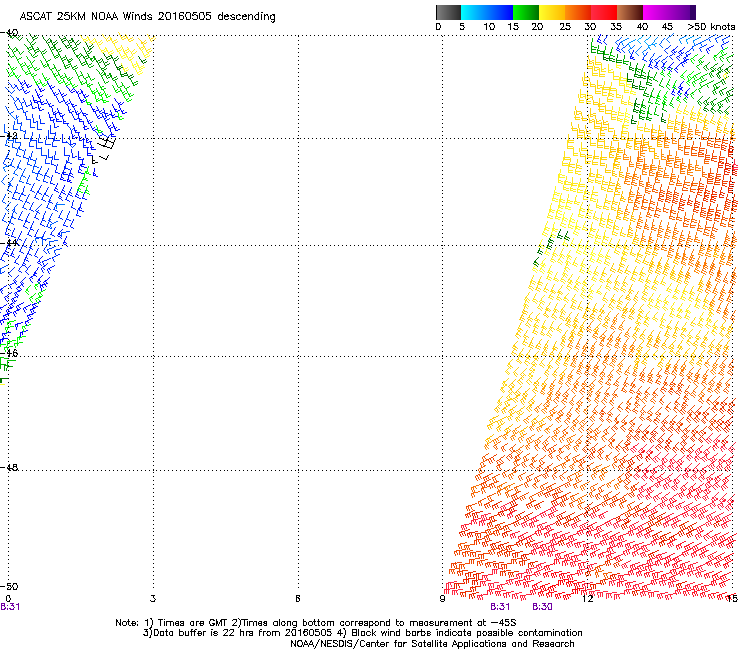
Task: Click the -50 latitude axis label
Action: pyautogui.click(x=10, y=586)
